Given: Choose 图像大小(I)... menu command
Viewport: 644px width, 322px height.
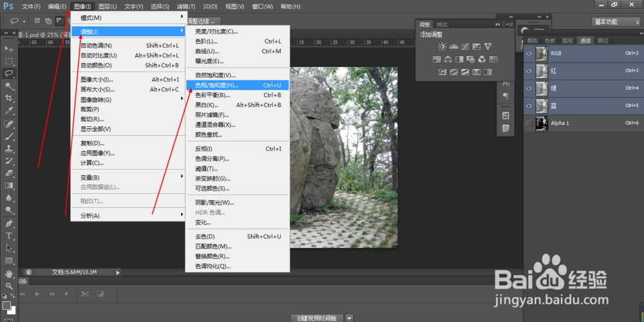Looking at the screenshot, I should point(129,79).
